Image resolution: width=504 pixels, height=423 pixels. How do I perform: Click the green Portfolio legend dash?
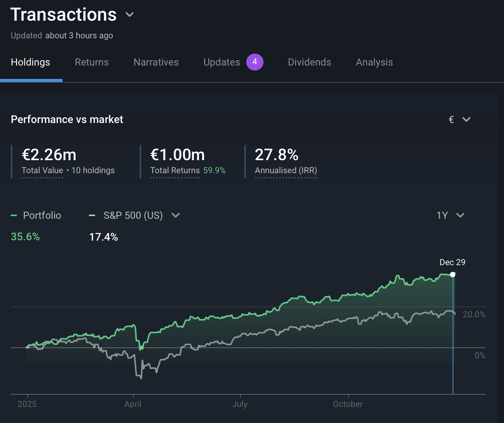coord(14,215)
